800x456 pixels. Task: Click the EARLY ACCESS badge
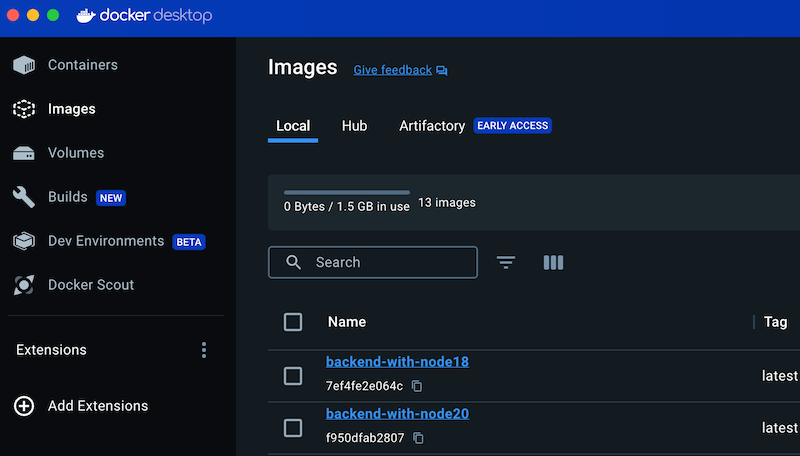pos(512,125)
